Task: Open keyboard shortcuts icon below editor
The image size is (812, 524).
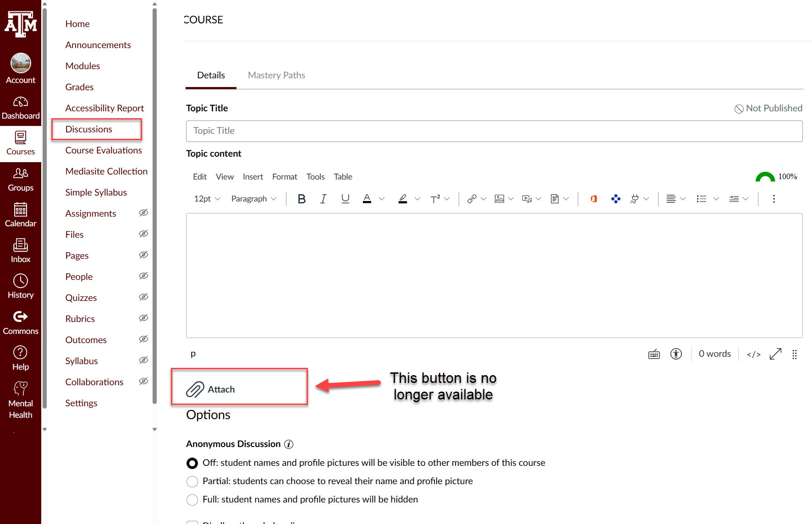Action: pyautogui.click(x=654, y=354)
